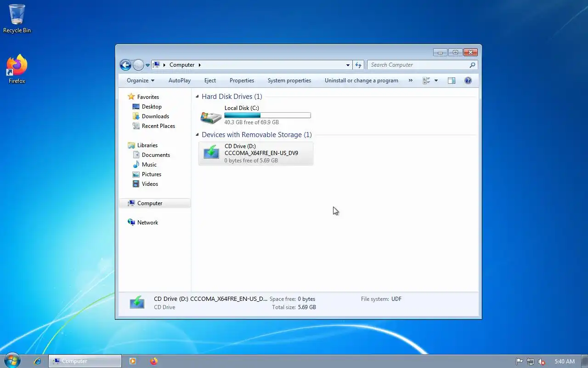Click the CD drive icon in details pane

click(x=137, y=303)
